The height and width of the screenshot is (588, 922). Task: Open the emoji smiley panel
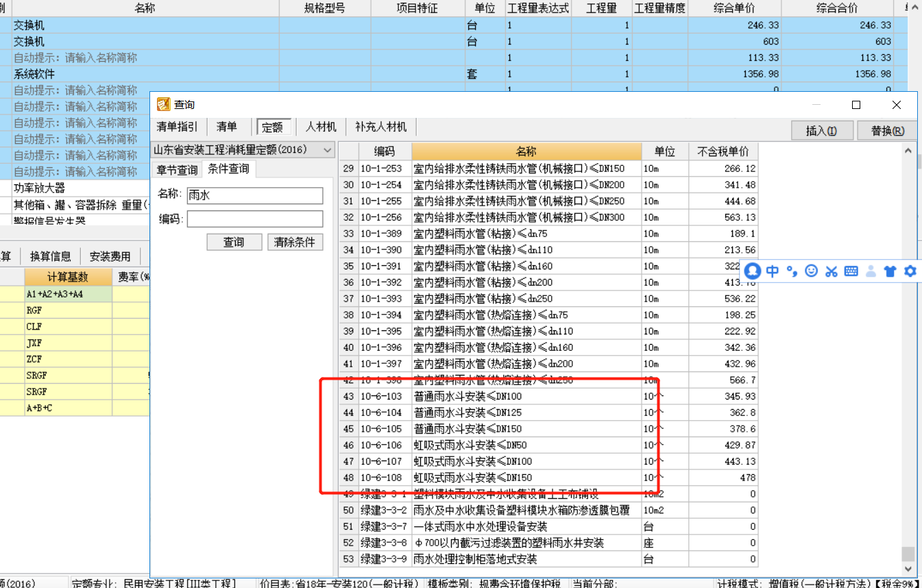coord(812,271)
